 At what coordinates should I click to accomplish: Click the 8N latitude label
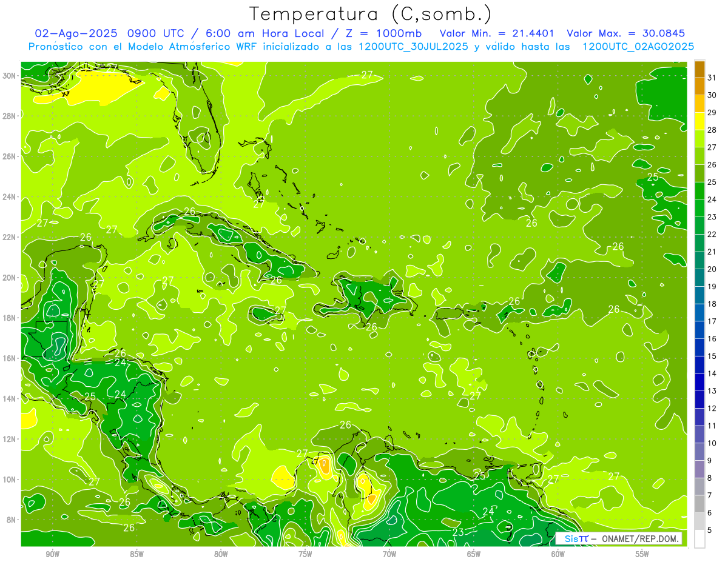pos(12,520)
